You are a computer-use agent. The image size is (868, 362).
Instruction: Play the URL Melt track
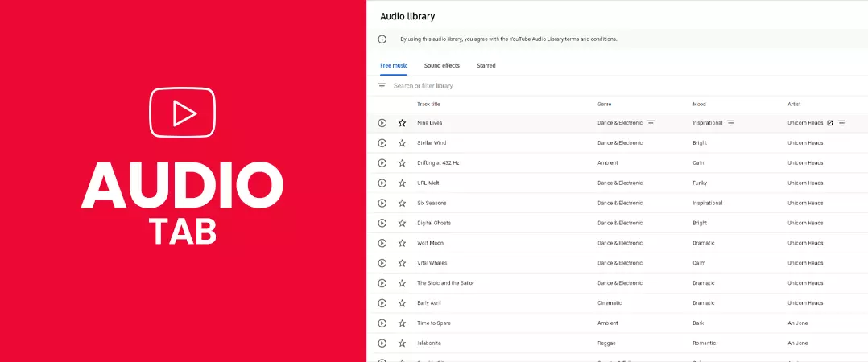coord(382,183)
